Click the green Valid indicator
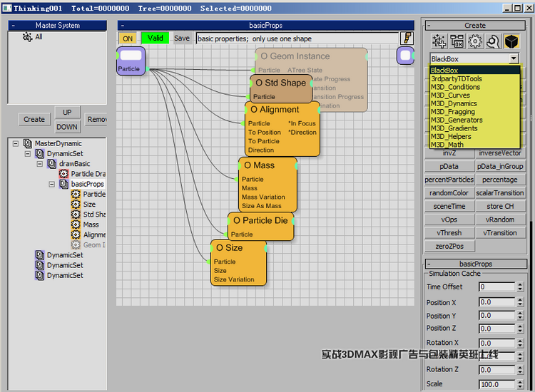535x392 pixels. pos(156,38)
